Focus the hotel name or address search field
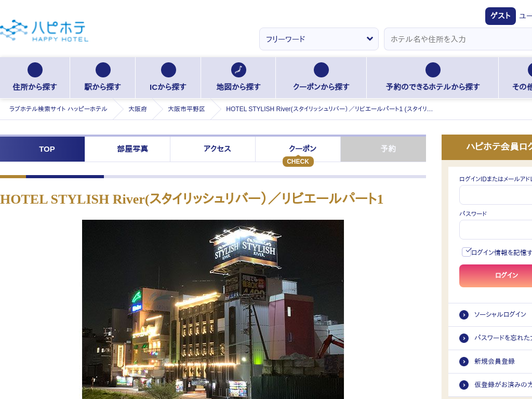Viewport: 532px width, 399px height. click(x=458, y=39)
